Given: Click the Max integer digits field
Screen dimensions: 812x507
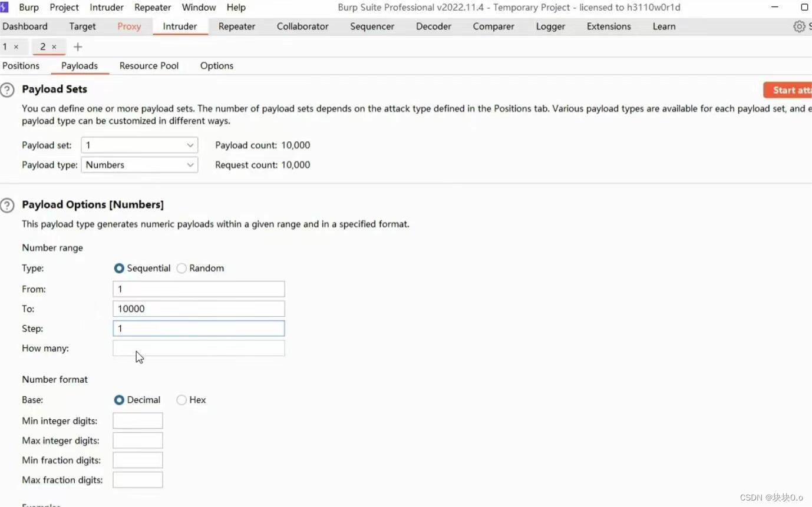Looking at the screenshot, I should (x=138, y=440).
